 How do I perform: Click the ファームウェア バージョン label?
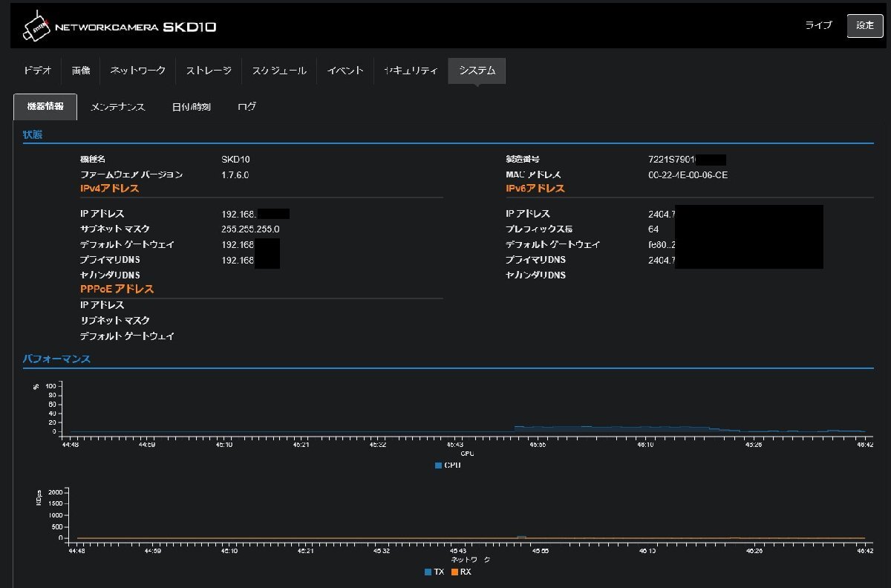coord(131,175)
